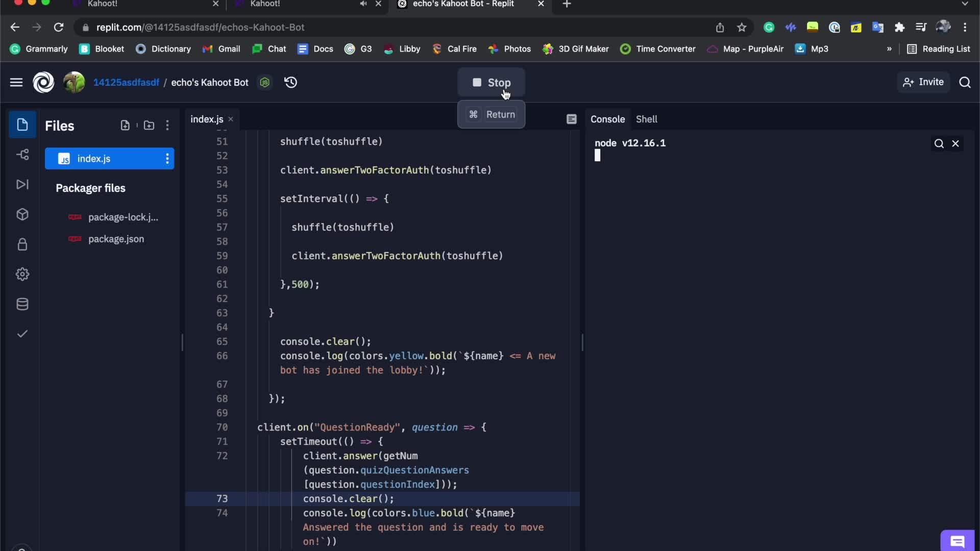
Task: Toggle the Files panel icon
Action: point(22,125)
